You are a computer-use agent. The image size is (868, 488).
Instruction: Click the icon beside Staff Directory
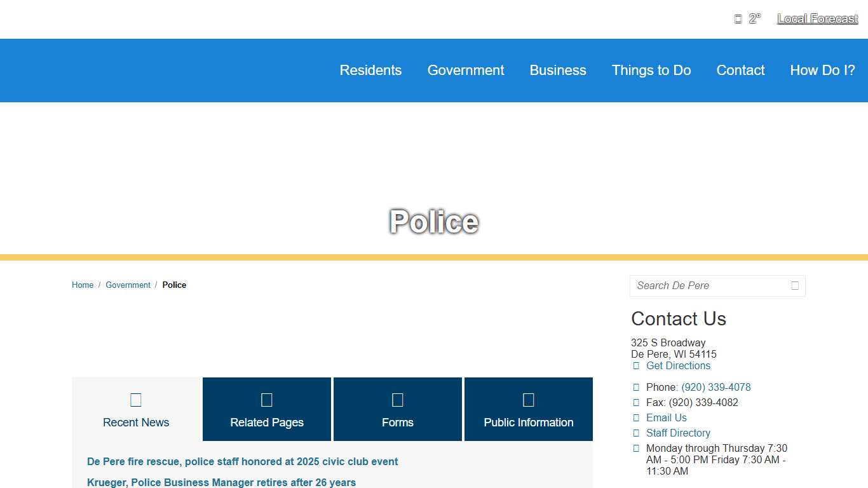(636, 433)
